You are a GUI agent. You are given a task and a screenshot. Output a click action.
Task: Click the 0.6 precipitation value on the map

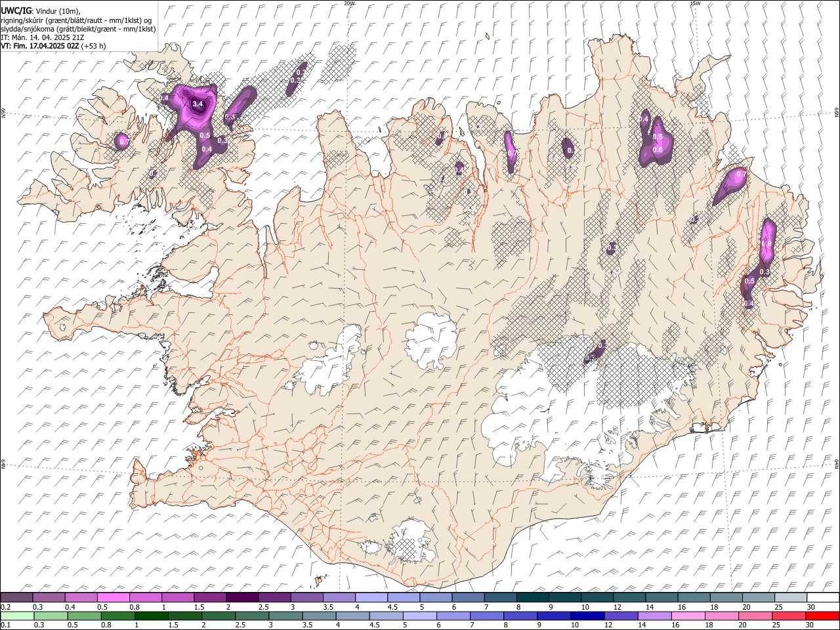pos(658,150)
